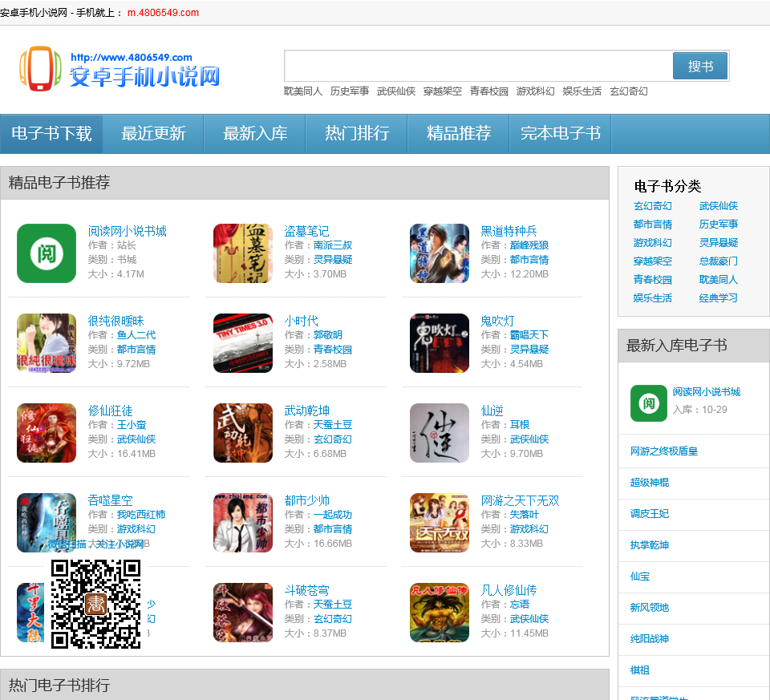
Task: Open the 完本电子书 nav tab
Action: coord(561,134)
